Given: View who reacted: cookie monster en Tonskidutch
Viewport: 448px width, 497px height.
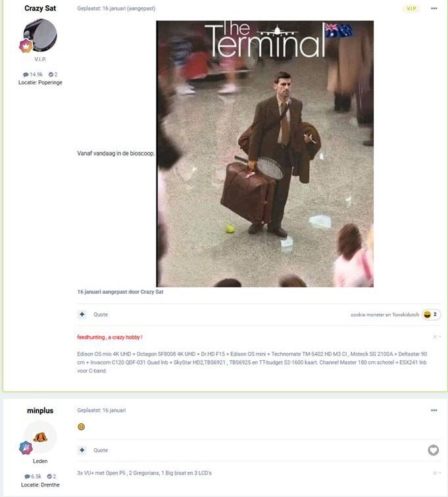Looking at the screenshot, I should point(385,315).
